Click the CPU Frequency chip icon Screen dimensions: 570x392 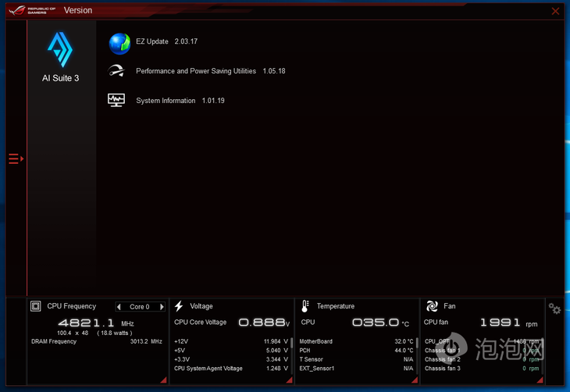click(35, 306)
